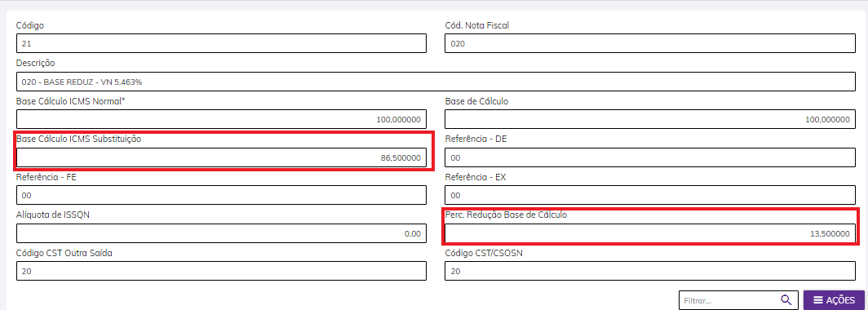
Task: Edit the Descrição text field
Action: [x=436, y=82]
